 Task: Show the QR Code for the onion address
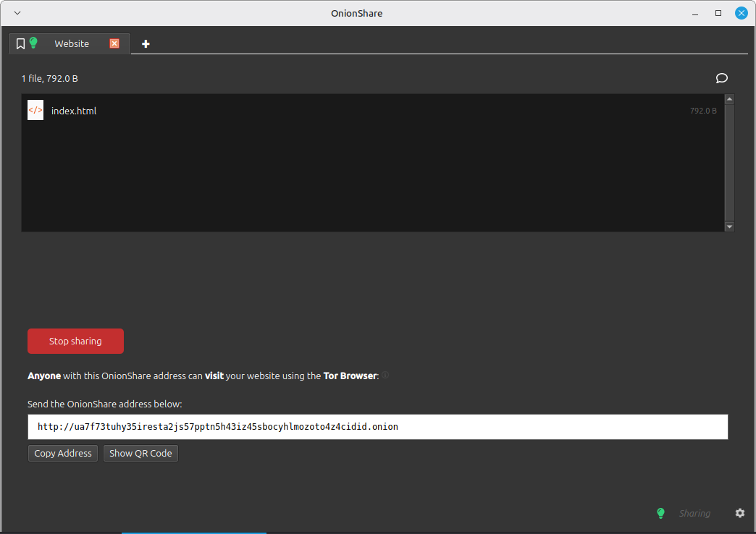[x=140, y=453]
